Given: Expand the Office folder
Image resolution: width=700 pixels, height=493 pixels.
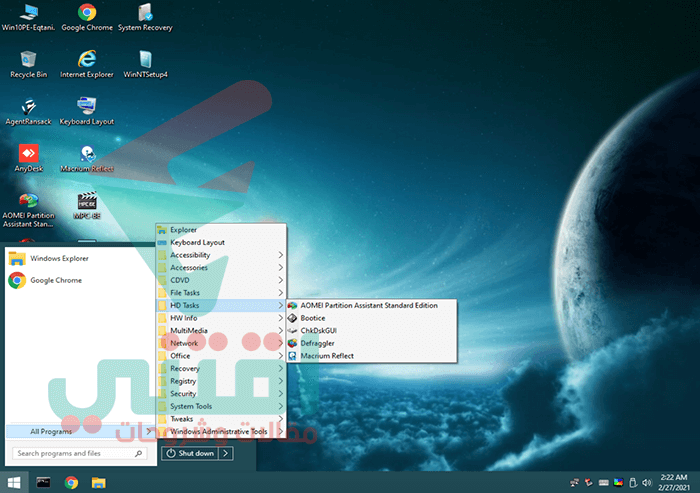Looking at the screenshot, I should pos(221,356).
